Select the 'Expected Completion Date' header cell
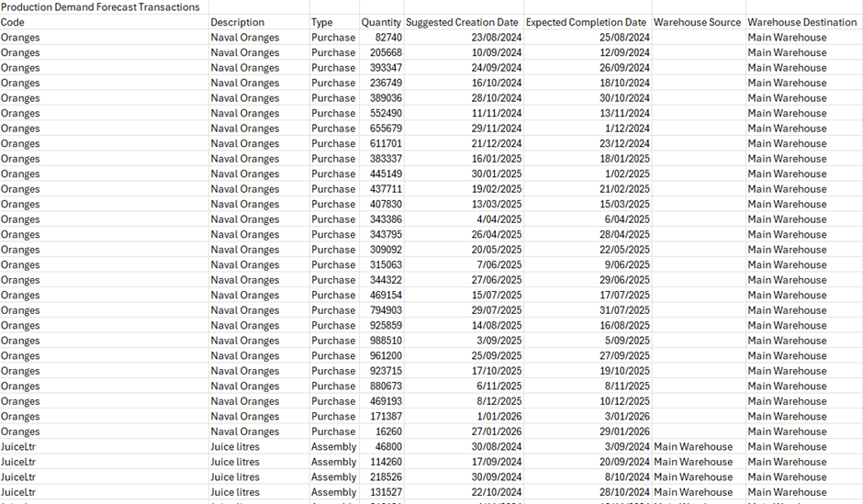The width and height of the screenshot is (863, 504). point(586,22)
